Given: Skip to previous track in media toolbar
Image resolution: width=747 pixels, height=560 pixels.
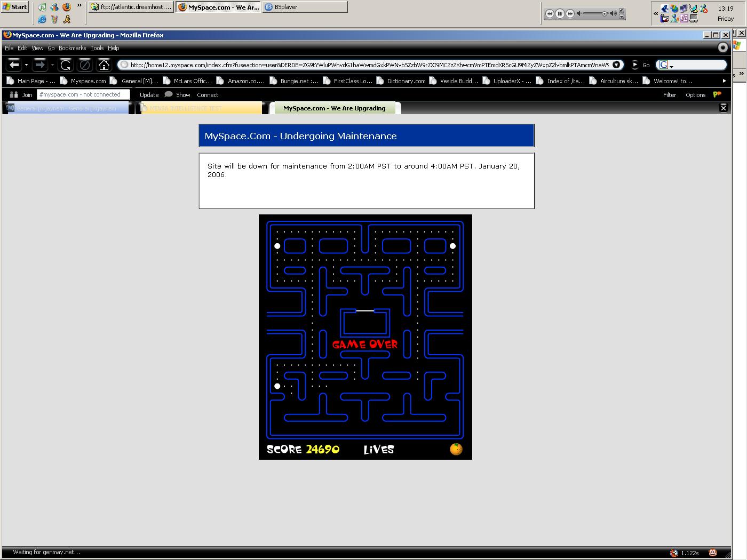Looking at the screenshot, I should click(x=550, y=13).
